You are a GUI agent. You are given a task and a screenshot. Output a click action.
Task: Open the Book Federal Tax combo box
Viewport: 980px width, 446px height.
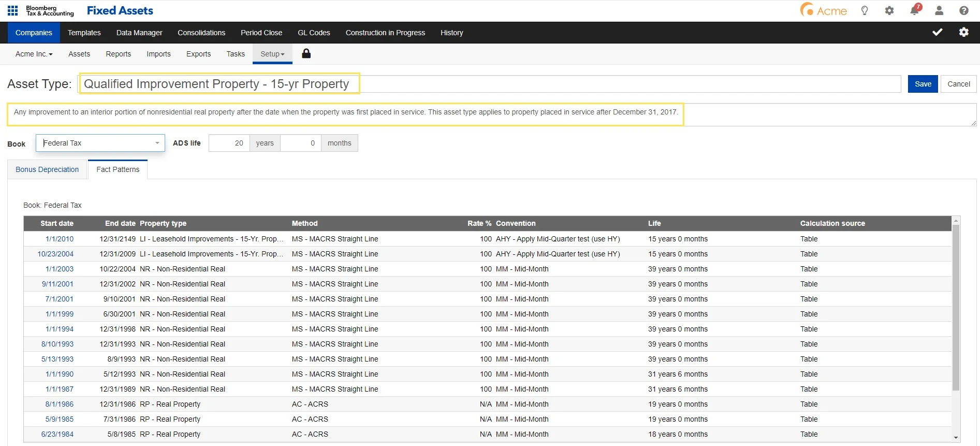tap(100, 143)
